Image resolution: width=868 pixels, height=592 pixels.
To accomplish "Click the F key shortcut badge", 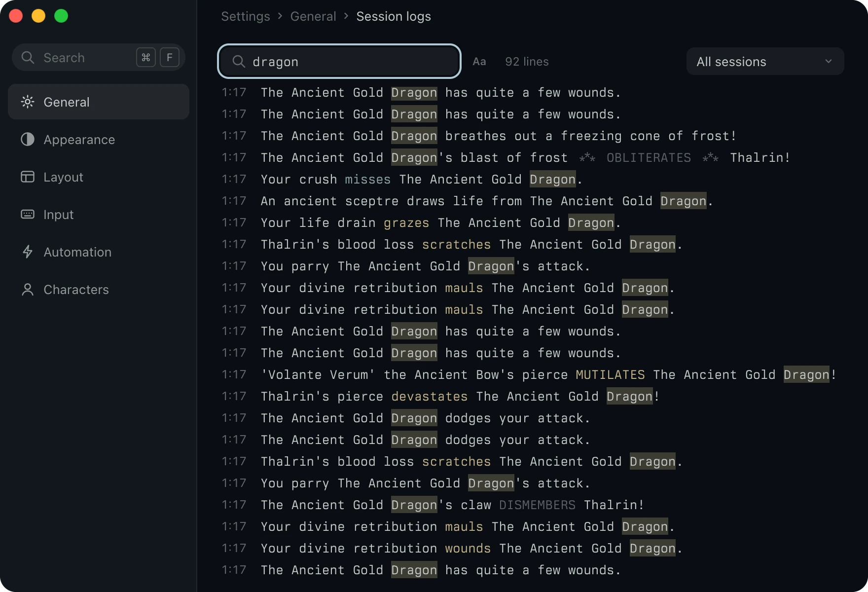I will click(170, 57).
